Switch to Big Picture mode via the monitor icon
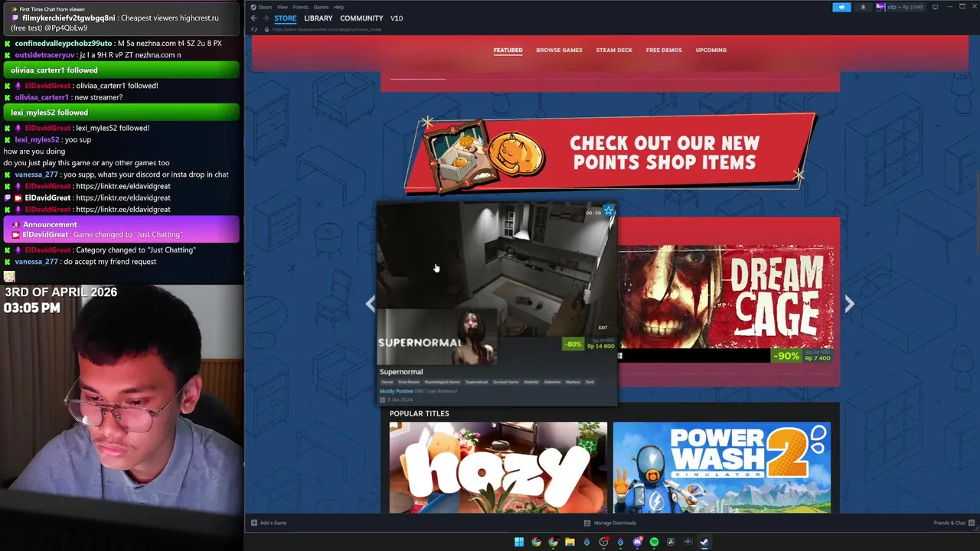 [x=935, y=7]
